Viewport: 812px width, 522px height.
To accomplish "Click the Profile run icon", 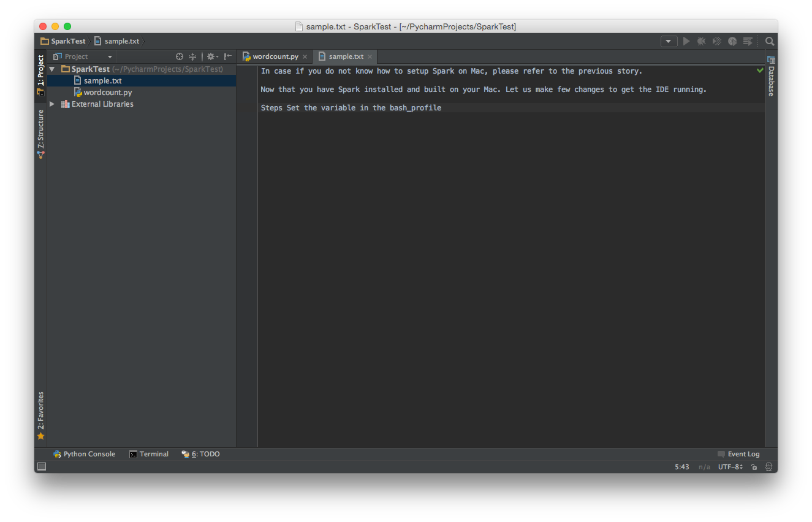I will coord(732,41).
